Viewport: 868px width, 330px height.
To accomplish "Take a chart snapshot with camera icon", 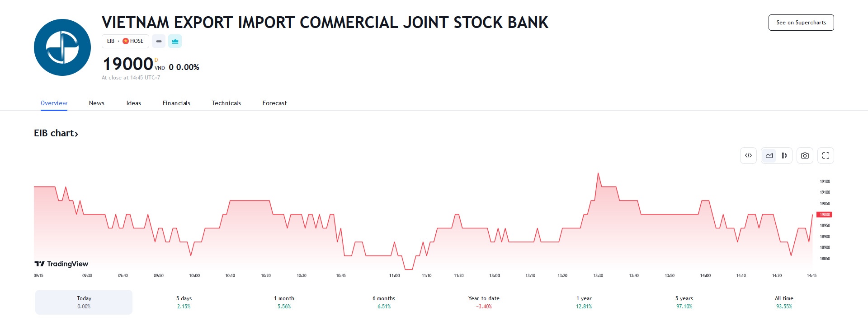I will (x=805, y=156).
